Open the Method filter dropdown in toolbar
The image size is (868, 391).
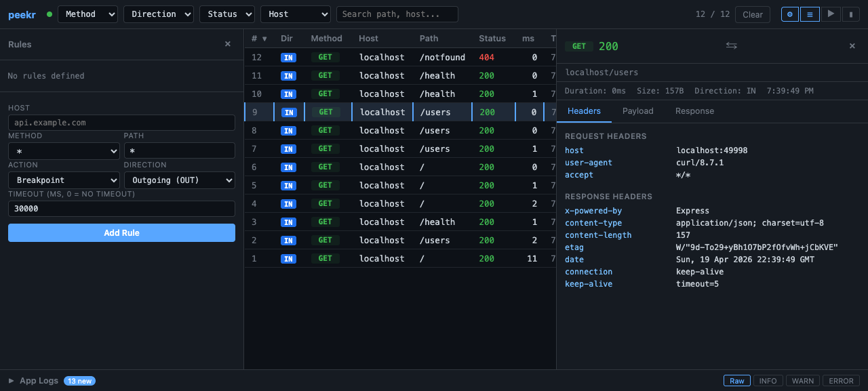tap(87, 14)
